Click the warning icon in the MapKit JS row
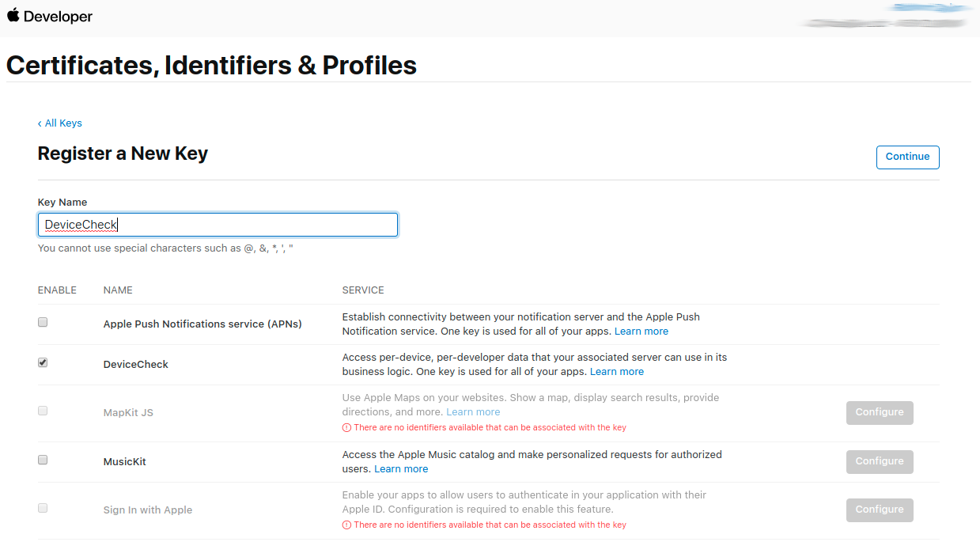Viewport: 980px width, 557px height. tap(346, 427)
